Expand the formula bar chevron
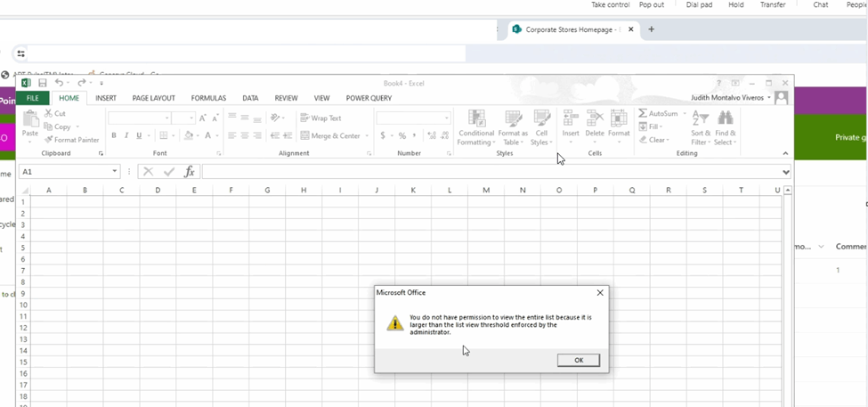Screen dimensions: 868x407 [785, 172]
